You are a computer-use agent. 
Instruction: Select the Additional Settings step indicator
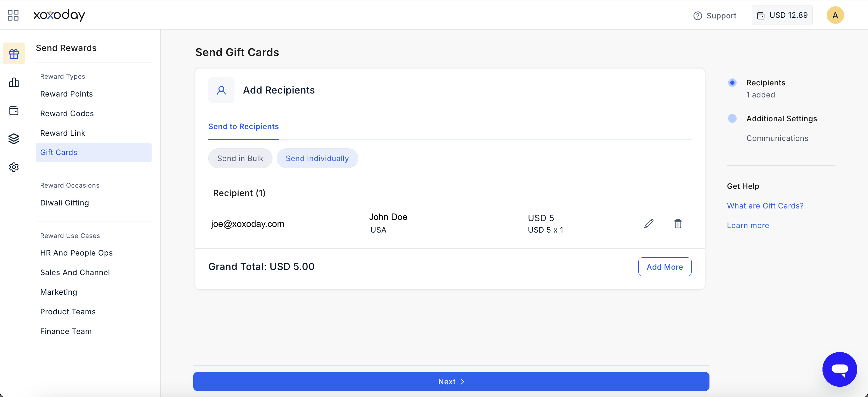tap(732, 118)
